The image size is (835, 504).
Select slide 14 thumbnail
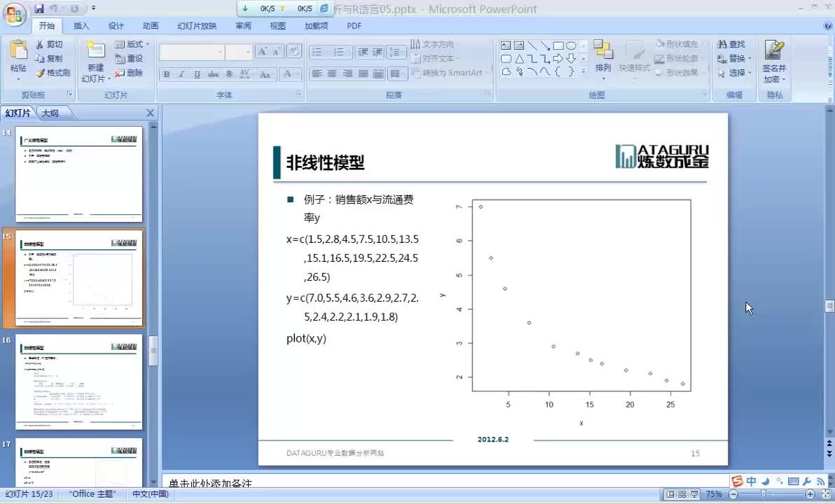click(79, 174)
